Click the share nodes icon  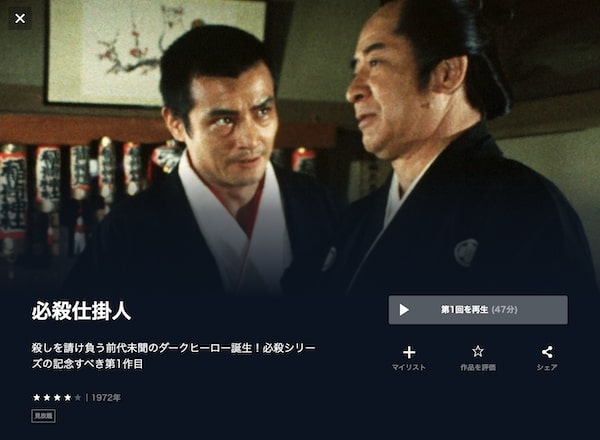tap(547, 352)
